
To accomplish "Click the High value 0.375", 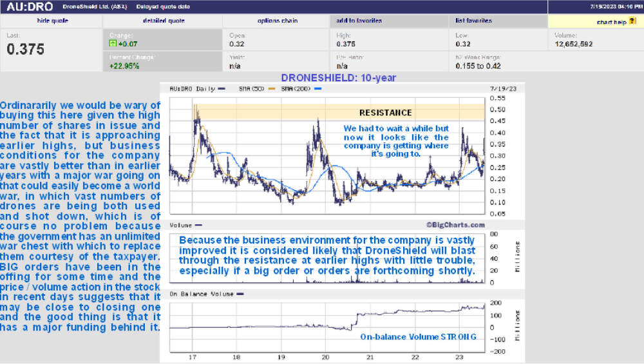I will tap(346, 44).
